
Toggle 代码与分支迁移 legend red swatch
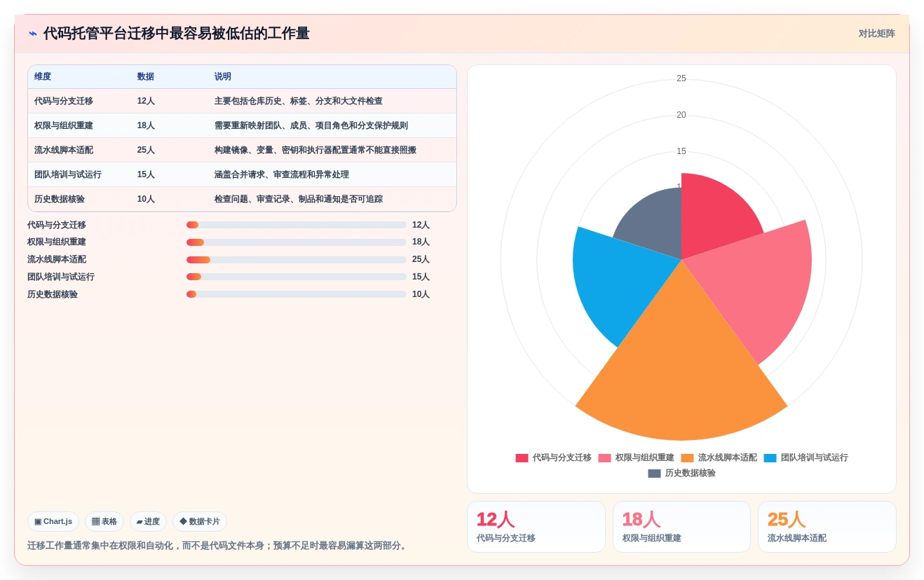(x=522, y=458)
